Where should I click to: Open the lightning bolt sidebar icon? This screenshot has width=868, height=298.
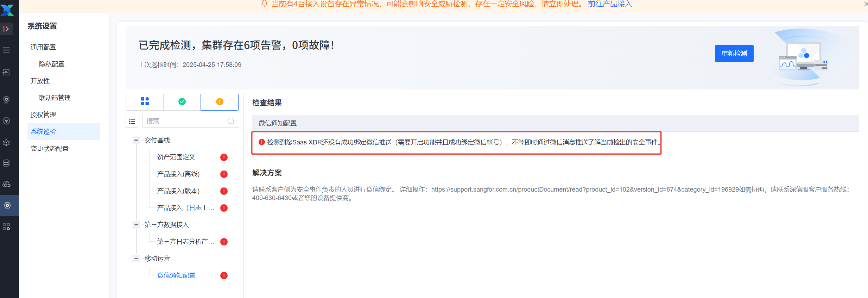tap(6, 121)
